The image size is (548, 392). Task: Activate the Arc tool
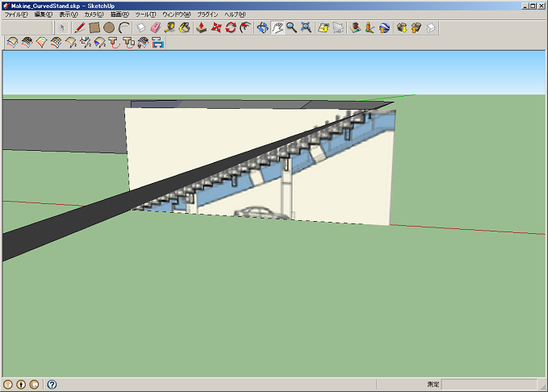pos(124,27)
